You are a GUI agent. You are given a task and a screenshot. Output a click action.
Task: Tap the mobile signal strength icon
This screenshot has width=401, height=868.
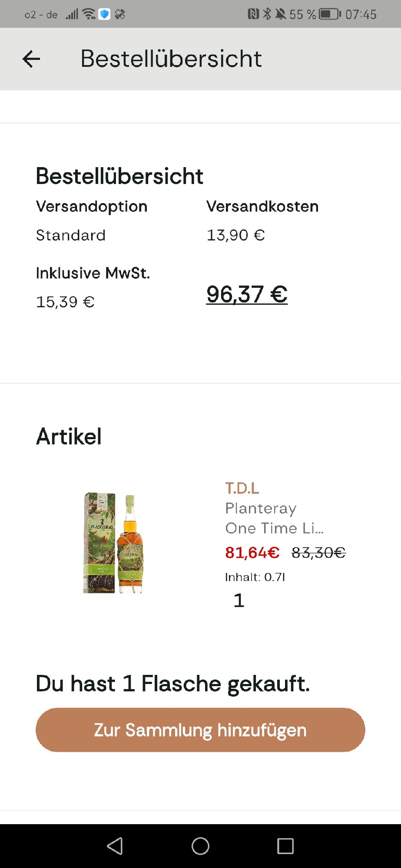[72, 14]
